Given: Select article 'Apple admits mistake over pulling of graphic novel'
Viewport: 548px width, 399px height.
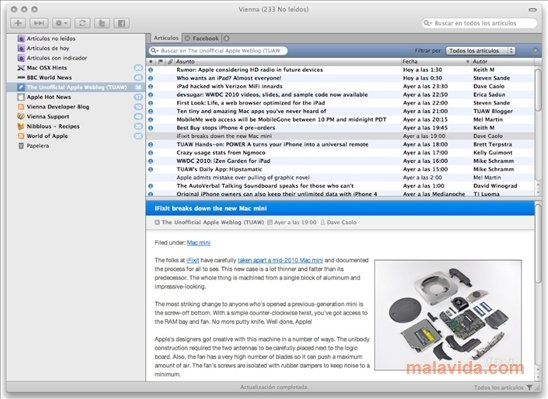Looking at the screenshot, I should [340, 177].
